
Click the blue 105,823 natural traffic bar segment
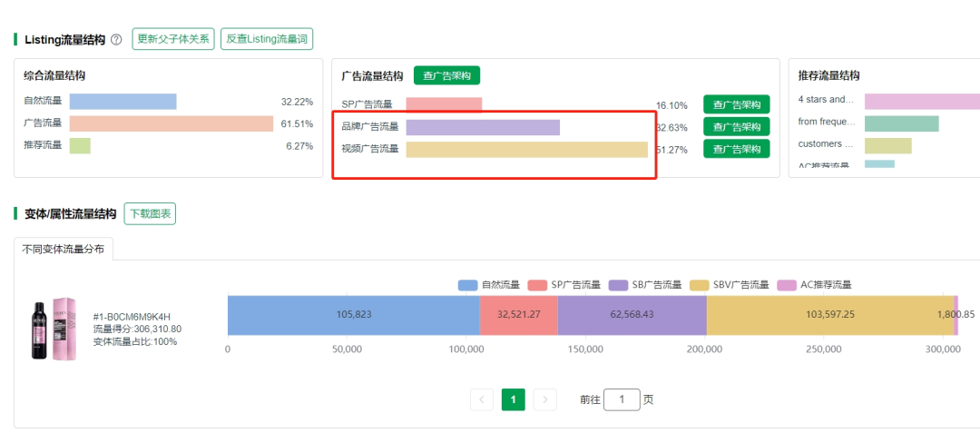coord(353,315)
